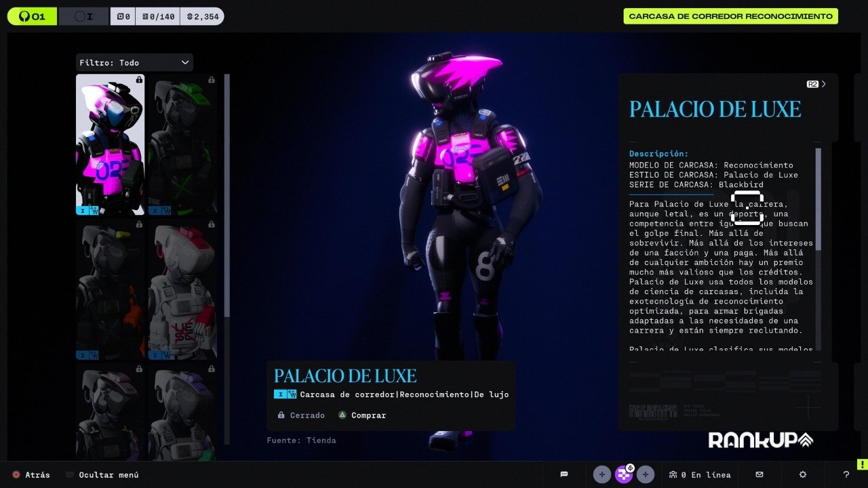Select the green 01 season tab
Screen dimensions: 868x488
point(32,16)
